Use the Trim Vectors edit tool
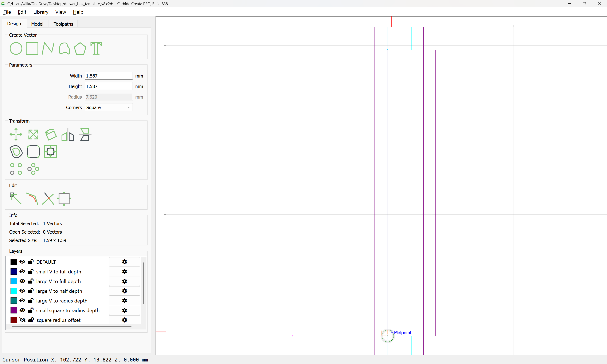607x364 pixels. tap(48, 198)
